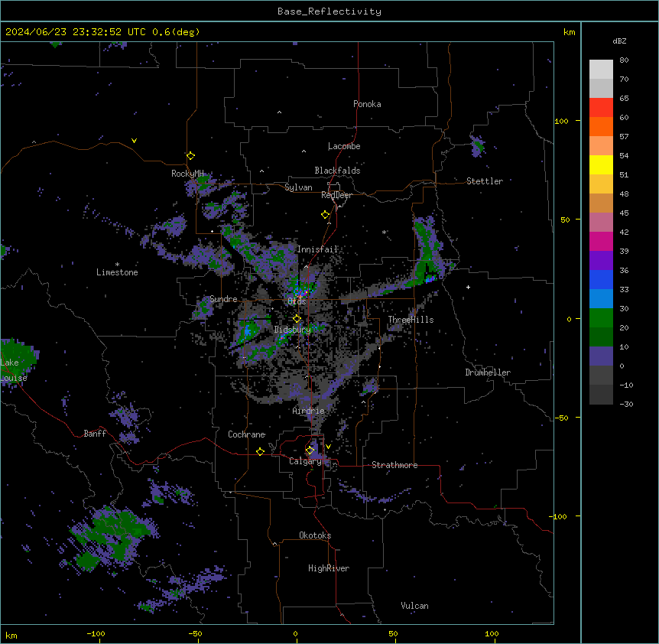The width and height of the screenshot is (659, 644).
Task: Click the yellow diamond marker between Olds and Didsbury
Action: click(x=297, y=319)
